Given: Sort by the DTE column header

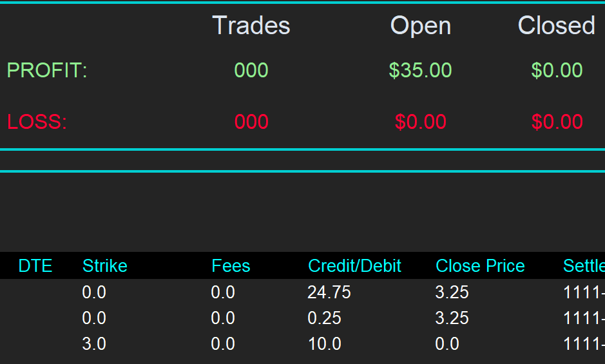Looking at the screenshot, I should (x=35, y=266).
